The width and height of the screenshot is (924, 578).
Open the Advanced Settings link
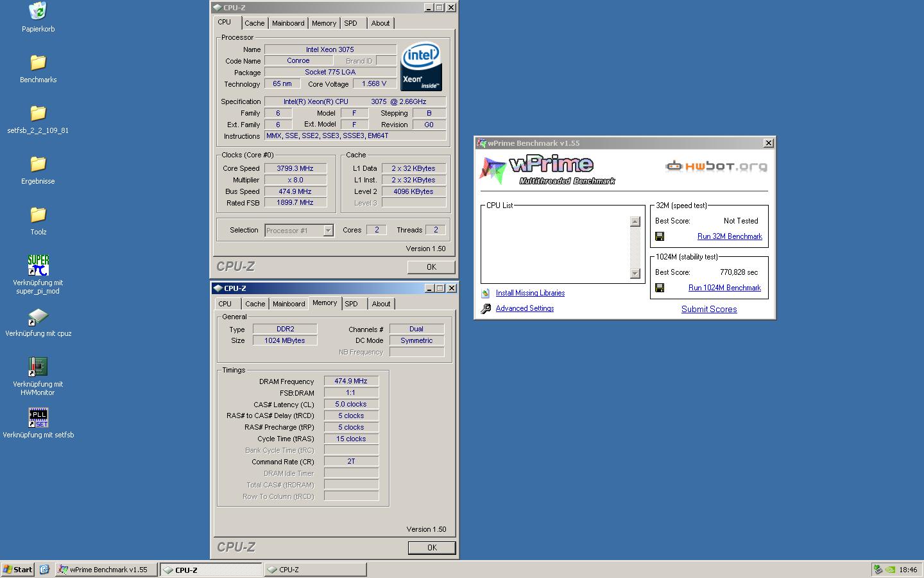525,308
